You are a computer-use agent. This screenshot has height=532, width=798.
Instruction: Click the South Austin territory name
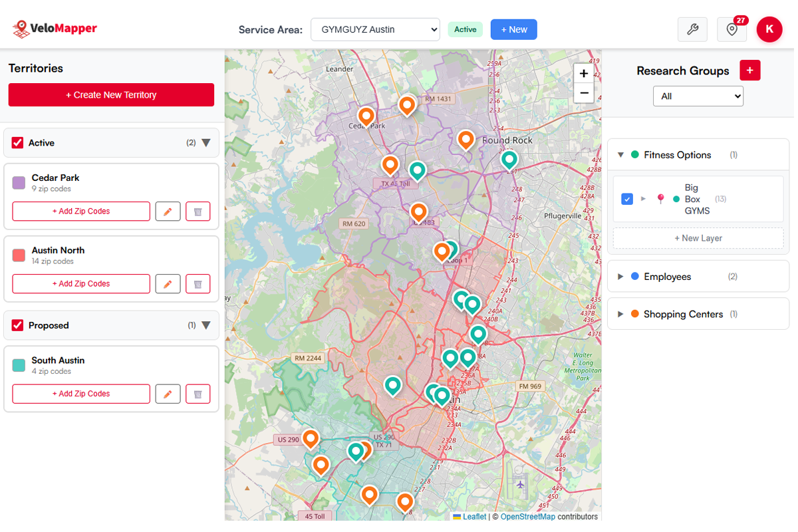tap(58, 360)
